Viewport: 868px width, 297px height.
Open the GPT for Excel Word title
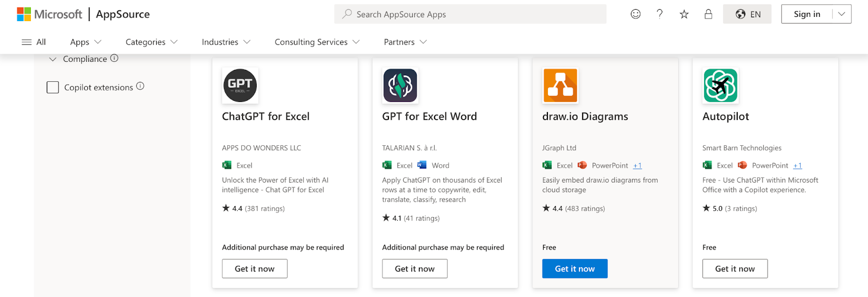point(430,117)
